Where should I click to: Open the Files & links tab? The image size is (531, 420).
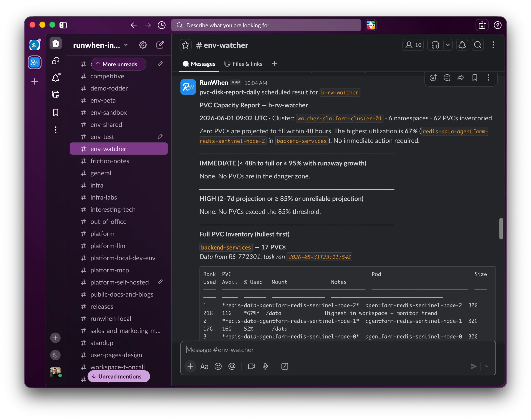[x=243, y=64]
